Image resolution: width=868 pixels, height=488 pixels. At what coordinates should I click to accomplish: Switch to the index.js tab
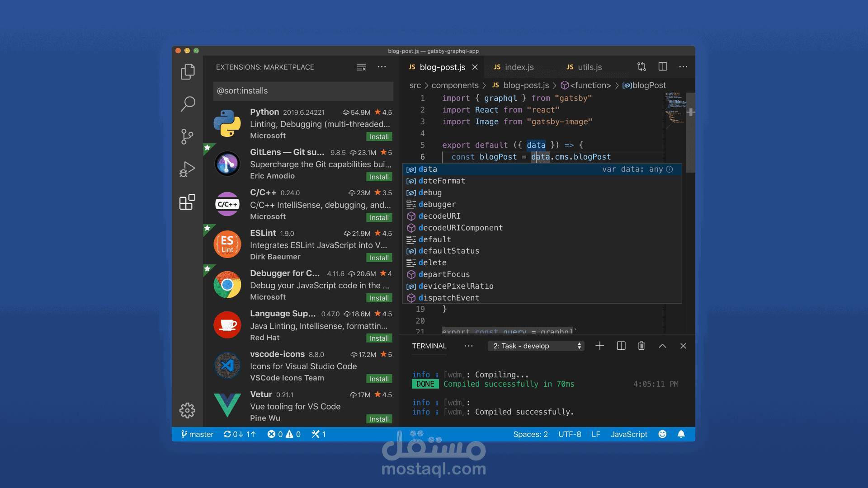click(519, 67)
